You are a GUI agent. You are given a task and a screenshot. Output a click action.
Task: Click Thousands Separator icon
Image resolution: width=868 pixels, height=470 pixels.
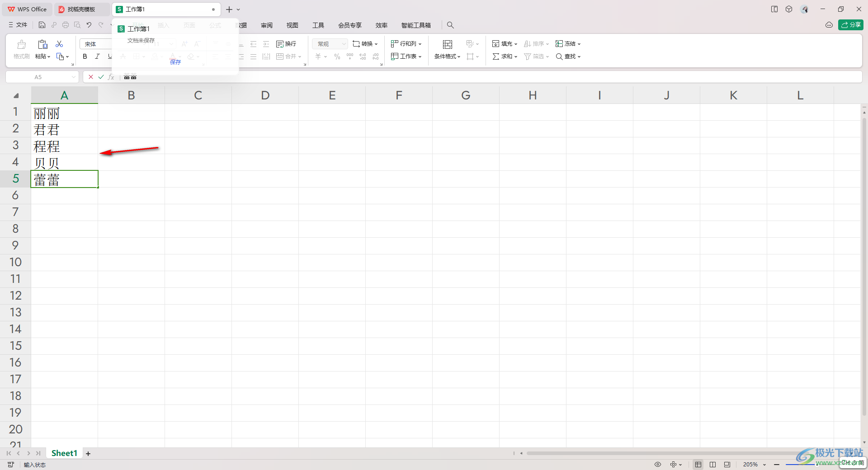pyautogui.click(x=350, y=56)
